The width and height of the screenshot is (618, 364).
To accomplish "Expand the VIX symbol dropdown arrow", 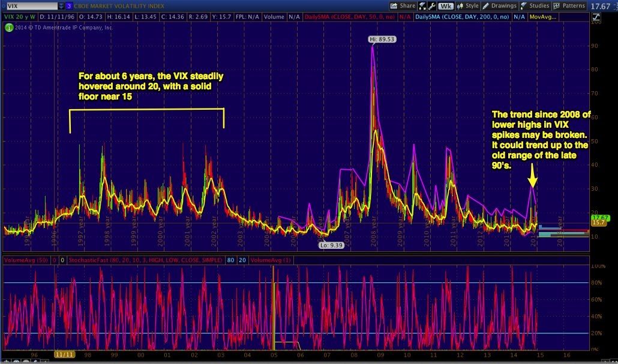I will pos(62,6).
